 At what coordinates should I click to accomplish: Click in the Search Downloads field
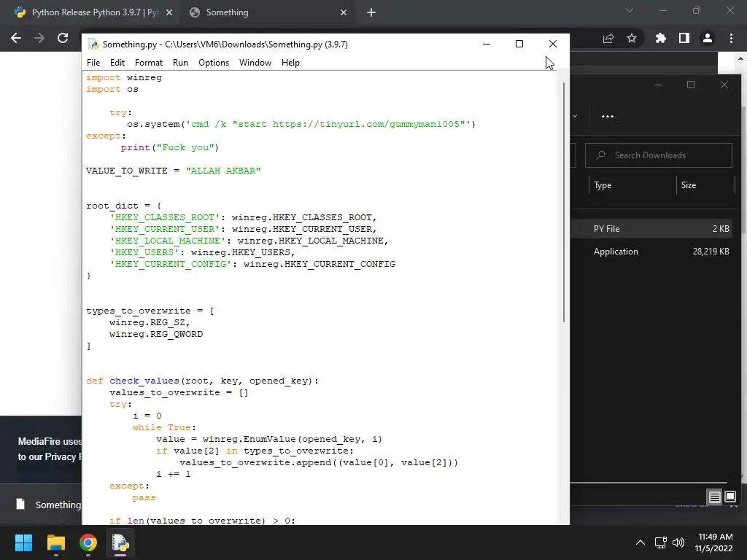659,155
